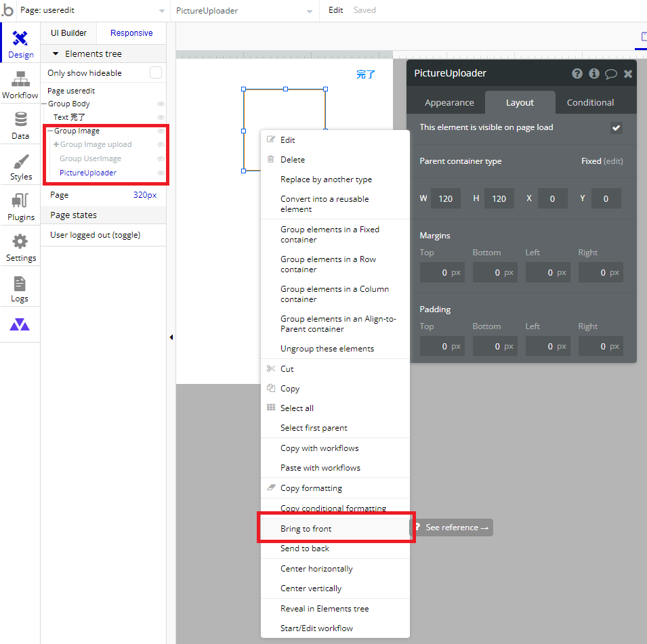Open the comment bubble in property panel
This screenshot has height=644, width=647.
coord(611,74)
